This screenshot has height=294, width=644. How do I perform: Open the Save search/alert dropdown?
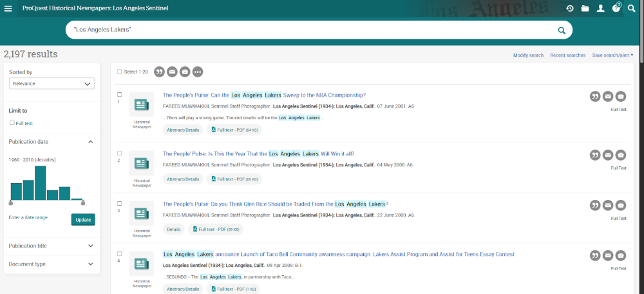(x=612, y=55)
